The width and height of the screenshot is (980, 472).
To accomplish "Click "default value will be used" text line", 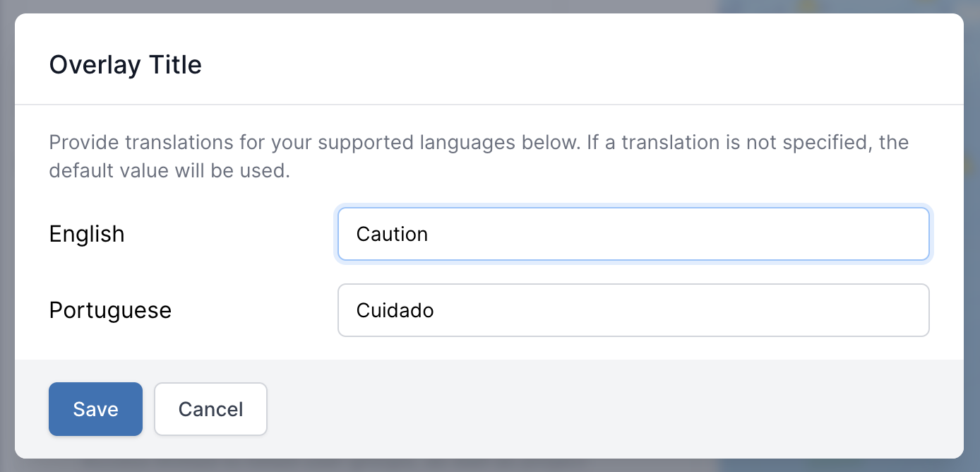I will (169, 171).
